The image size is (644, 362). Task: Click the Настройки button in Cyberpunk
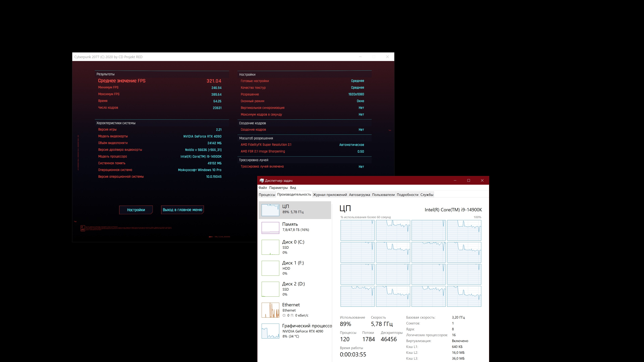[136, 210]
